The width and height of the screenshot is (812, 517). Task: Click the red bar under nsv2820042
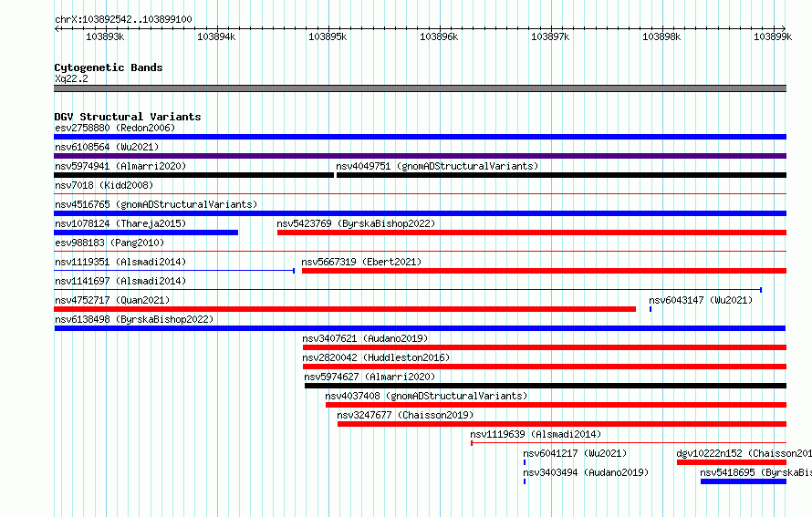point(545,367)
